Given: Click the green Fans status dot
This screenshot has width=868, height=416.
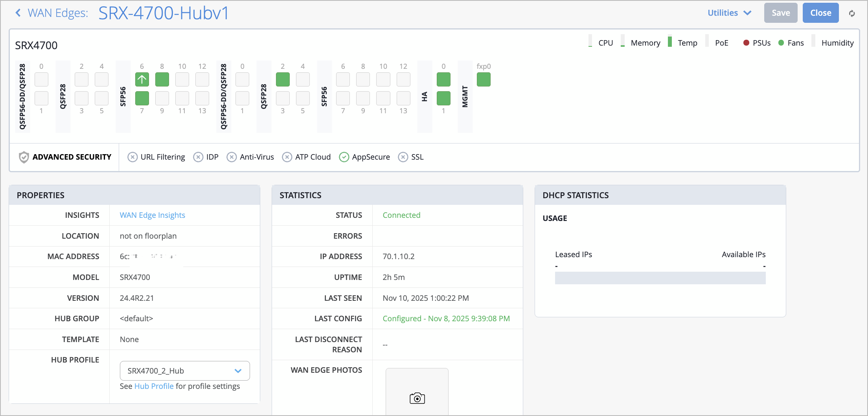Looking at the screenshot, I should point(781,43).
